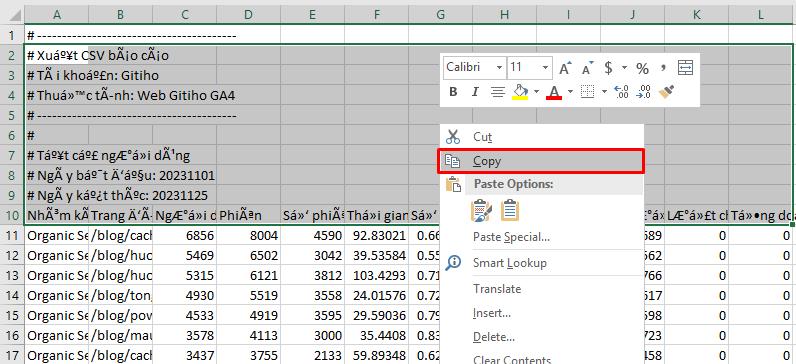Click 'Organic Se' cell in row 13
The width and height of the screenshot is (796, 364).
[56, 276]
